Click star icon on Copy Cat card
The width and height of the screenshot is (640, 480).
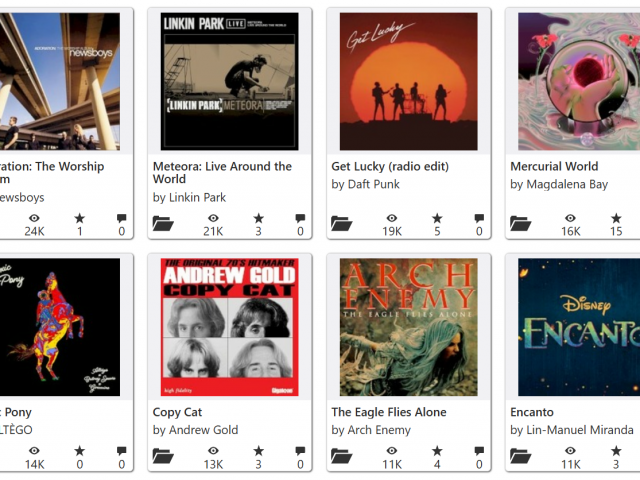tap(258, 451)
